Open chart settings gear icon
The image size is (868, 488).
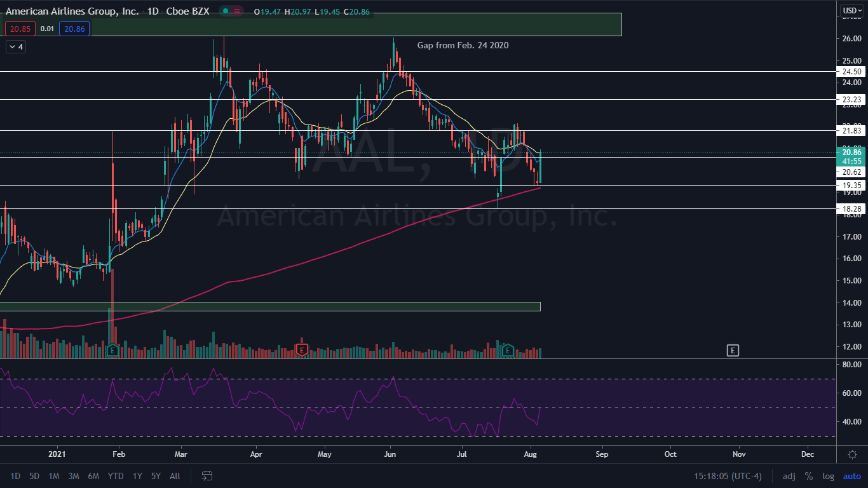(x=852, y=454)
